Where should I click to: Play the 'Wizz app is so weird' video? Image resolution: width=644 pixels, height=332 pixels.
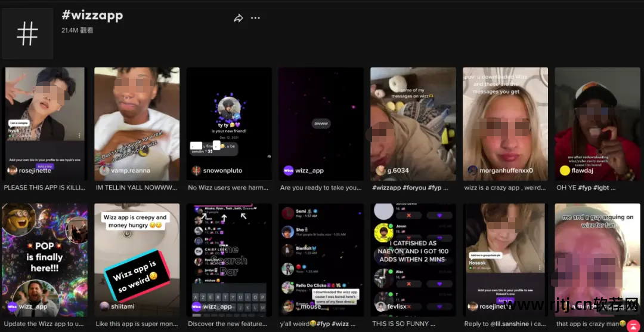pyautogui.click(x=137, y=260)
